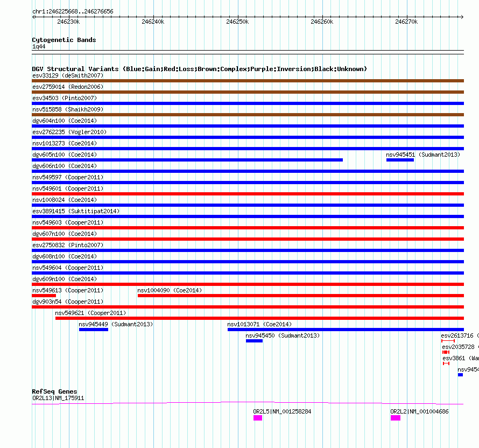Click the 246260k ruler tick label
479x448 pixels.
tap(322, 22)
